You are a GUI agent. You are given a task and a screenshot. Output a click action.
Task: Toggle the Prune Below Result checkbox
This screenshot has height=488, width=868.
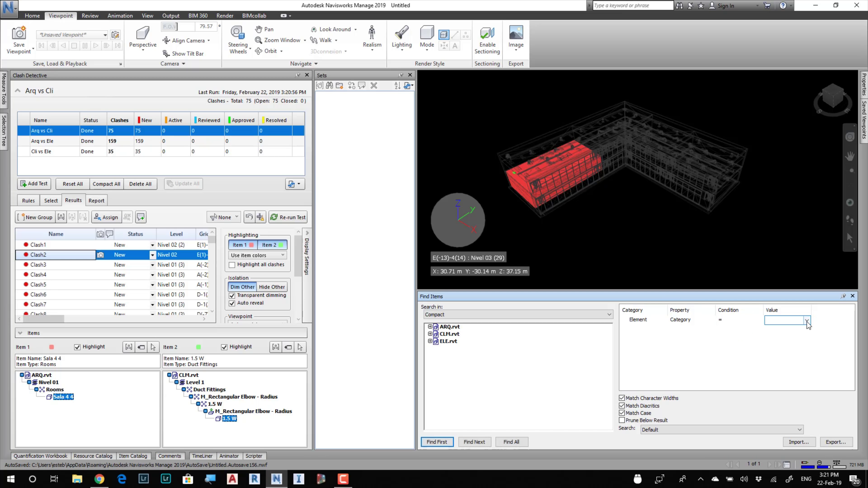coord(622,420)
